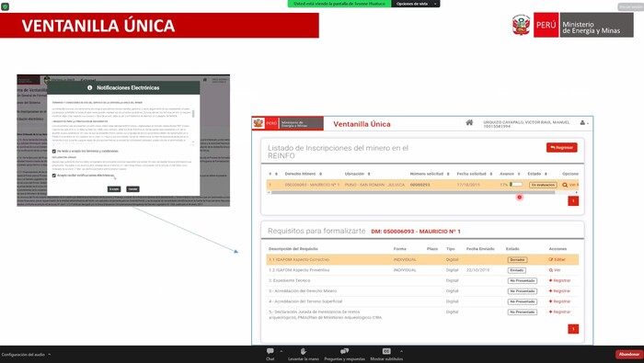Click horizontal scrollbar under REINFO table
Viewport: 644px width, 363px height.
pos(413,192)
